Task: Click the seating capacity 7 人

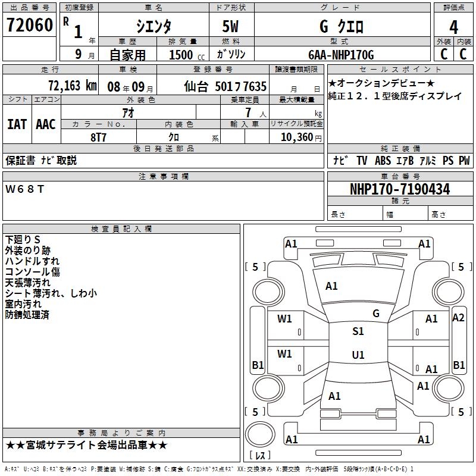Action: 255,112
